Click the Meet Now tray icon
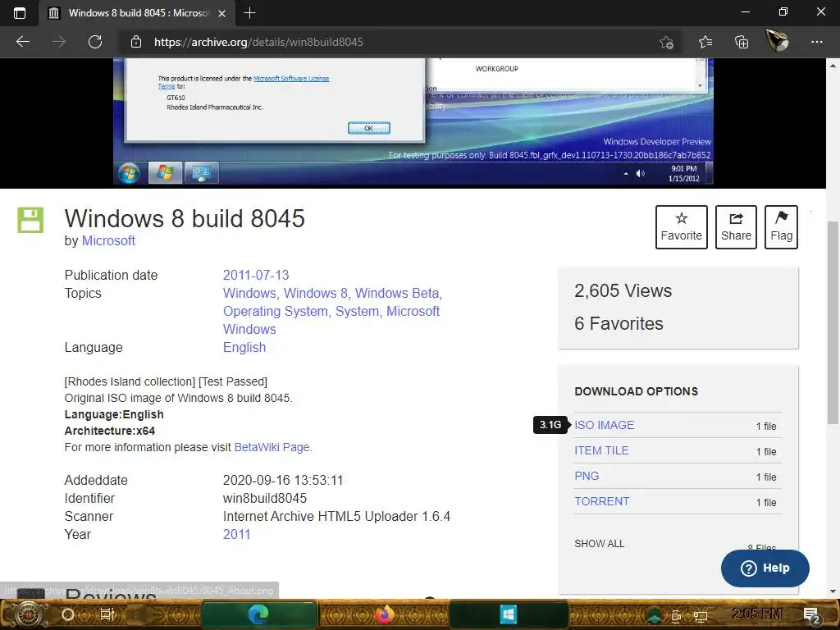Screen dimensions: 840x630 click(x=676, y=617)
